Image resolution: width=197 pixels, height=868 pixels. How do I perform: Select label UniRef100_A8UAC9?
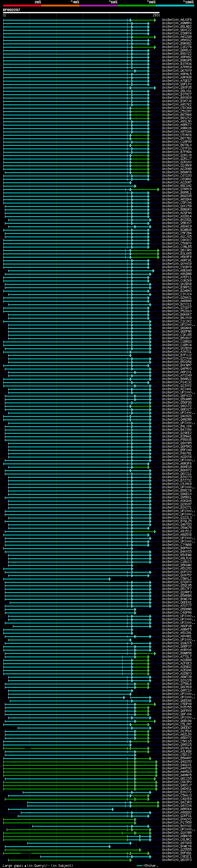pos(177,226)
